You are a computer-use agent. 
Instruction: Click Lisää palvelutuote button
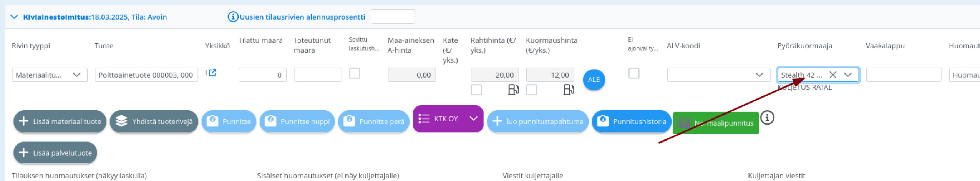(55, 153)
